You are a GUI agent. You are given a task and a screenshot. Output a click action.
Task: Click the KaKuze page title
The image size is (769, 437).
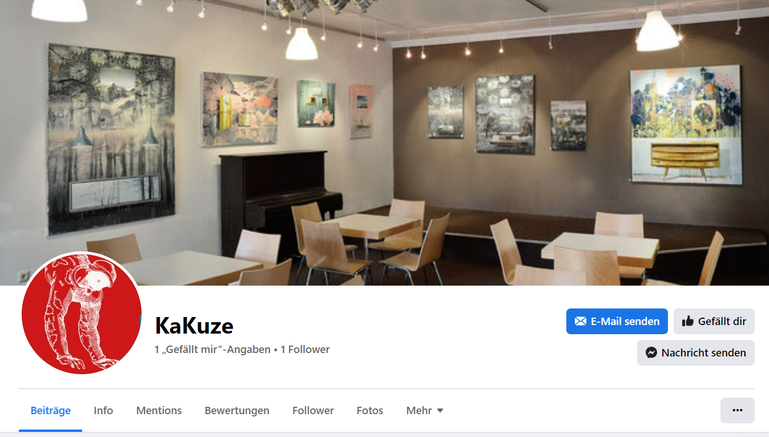(194, 326)
